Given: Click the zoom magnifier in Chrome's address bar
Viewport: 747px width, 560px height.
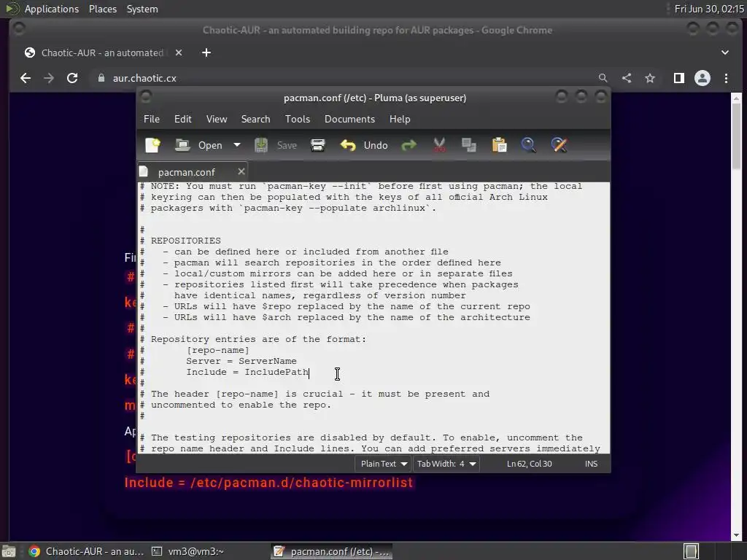Looking at the screenshot, I should tap(603, 78).
